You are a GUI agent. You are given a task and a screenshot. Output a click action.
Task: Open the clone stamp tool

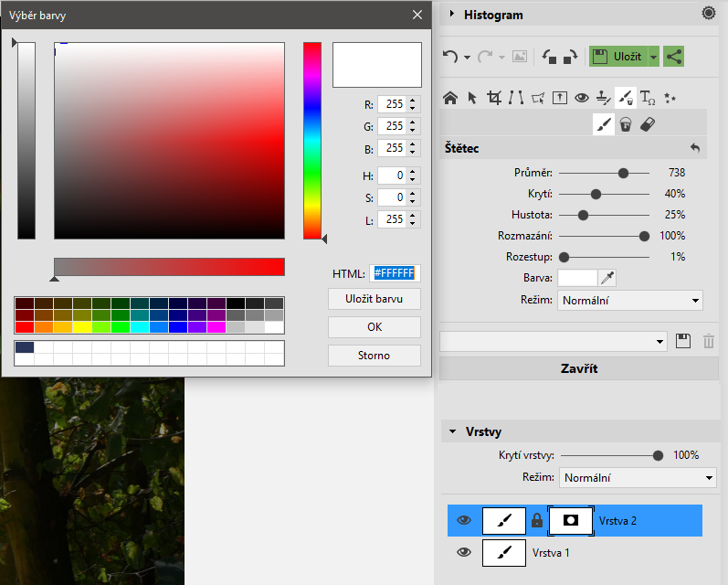click(603, 98)
